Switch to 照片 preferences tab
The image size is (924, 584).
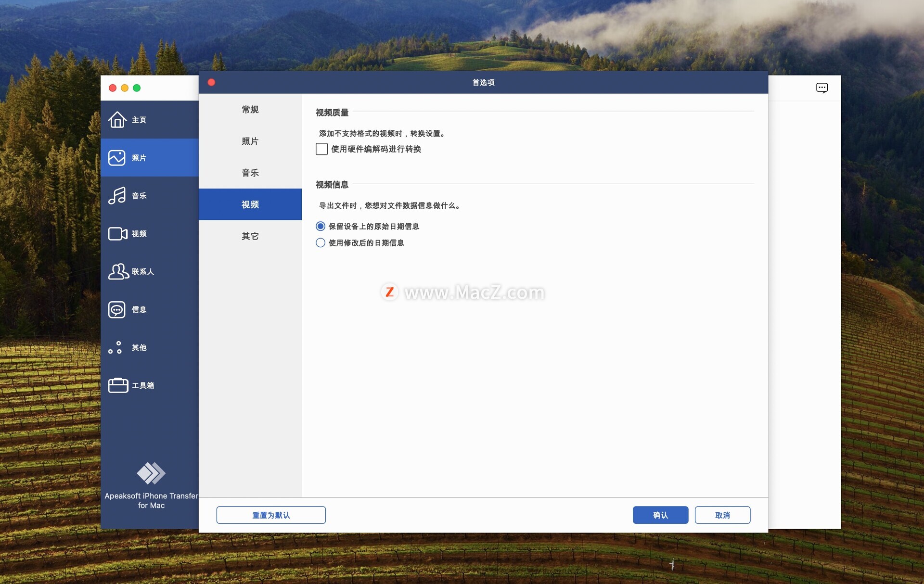pos(250,141)
